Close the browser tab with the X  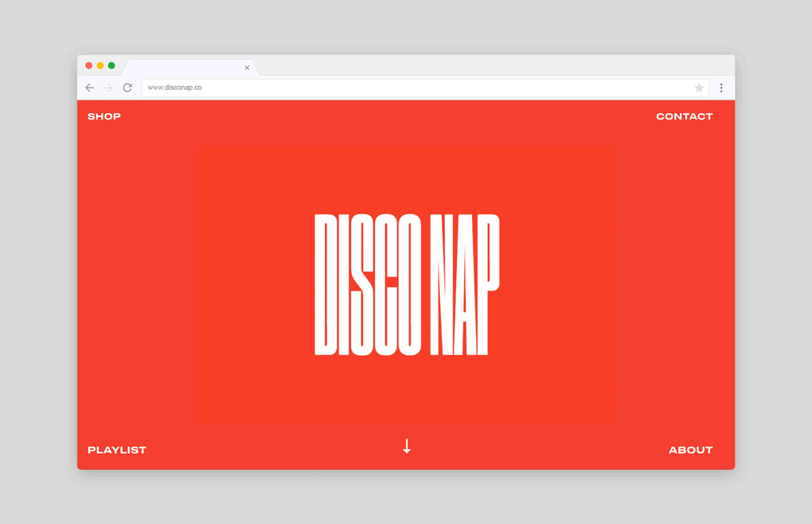(247, 68)
